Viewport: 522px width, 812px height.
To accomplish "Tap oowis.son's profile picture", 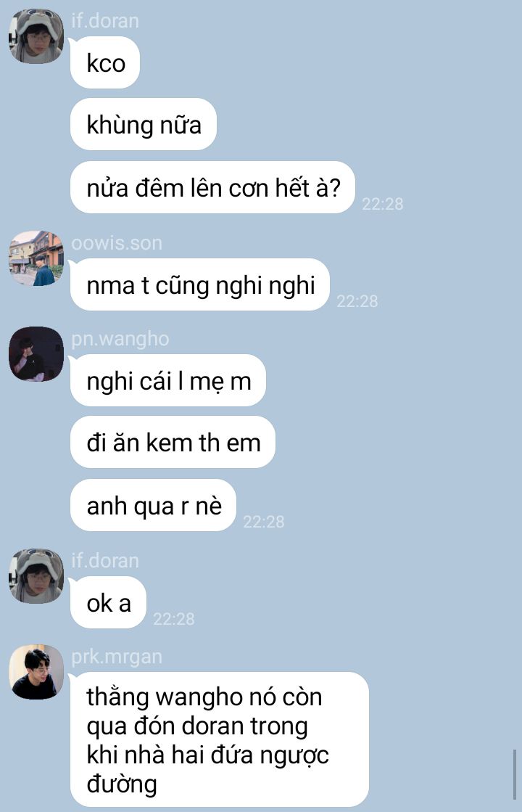I will pos(36,258).
